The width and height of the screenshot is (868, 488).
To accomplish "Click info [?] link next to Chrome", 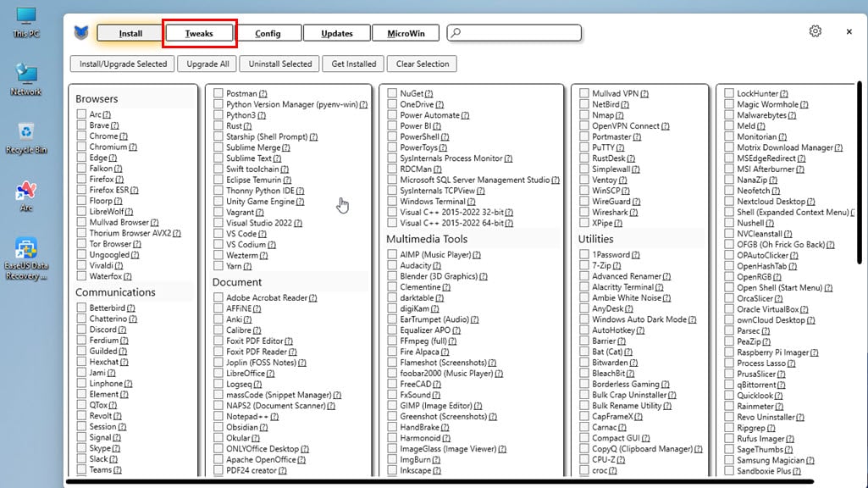I will tap(124, 136).
